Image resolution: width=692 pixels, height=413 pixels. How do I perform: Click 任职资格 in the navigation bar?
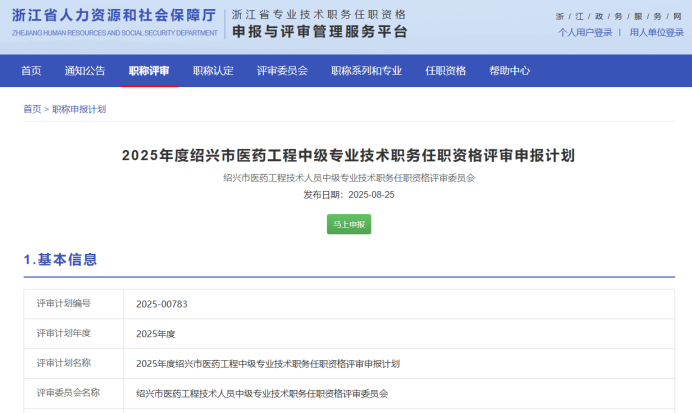[x=445, y=71]
